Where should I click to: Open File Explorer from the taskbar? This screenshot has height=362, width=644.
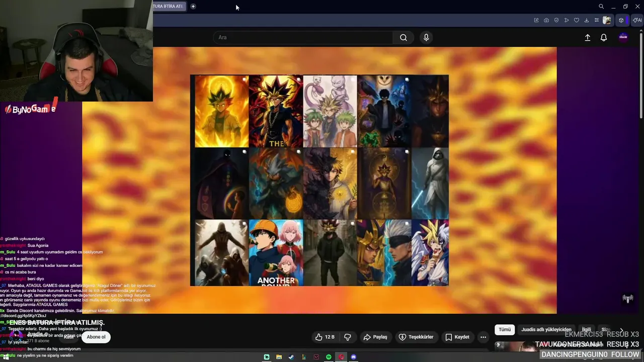coord(279,357)
